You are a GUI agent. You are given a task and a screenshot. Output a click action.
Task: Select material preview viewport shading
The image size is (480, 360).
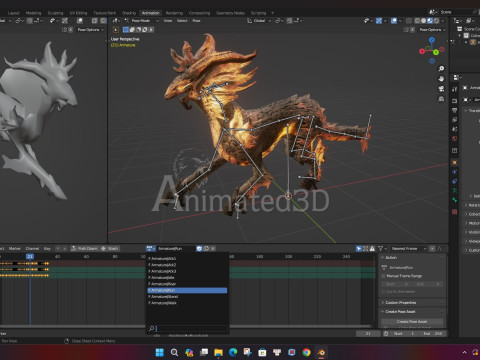pos(430,21)
